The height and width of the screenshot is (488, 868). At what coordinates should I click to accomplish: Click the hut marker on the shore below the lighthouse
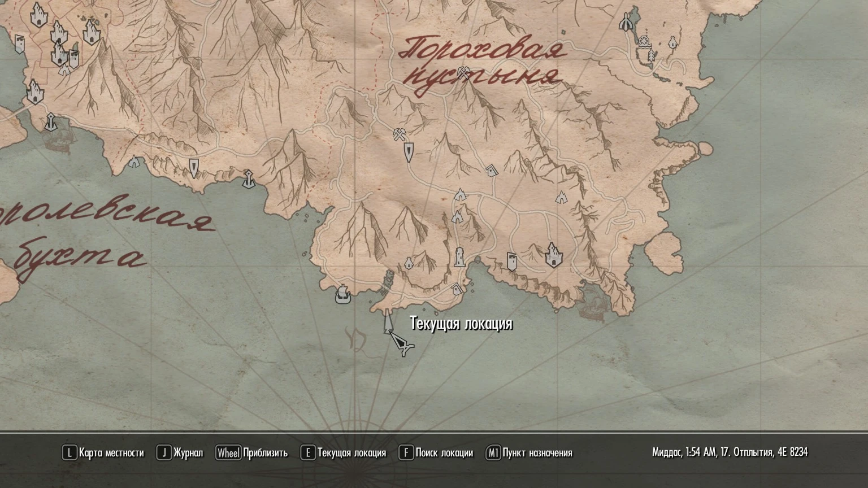pos(457,289)
